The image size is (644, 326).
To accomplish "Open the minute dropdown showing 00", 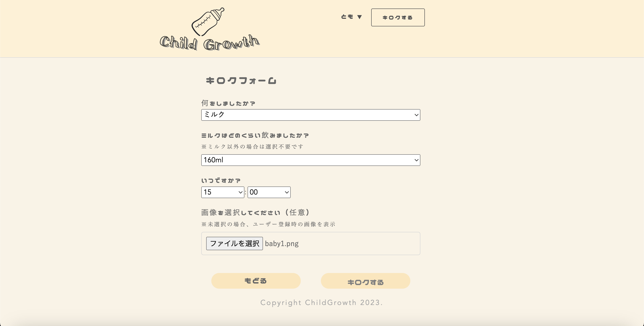I will pyautogui.click(x=269, y=192).
